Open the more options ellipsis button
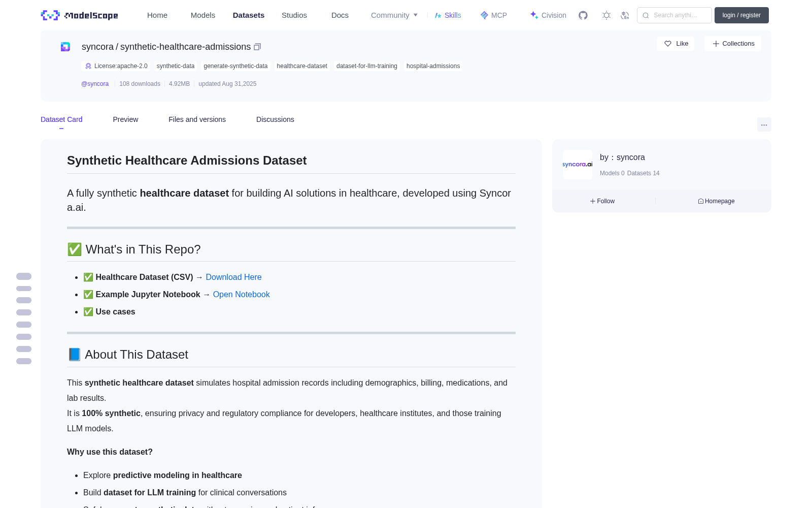Screen dimensions: 812x508 tap(764, 124)
